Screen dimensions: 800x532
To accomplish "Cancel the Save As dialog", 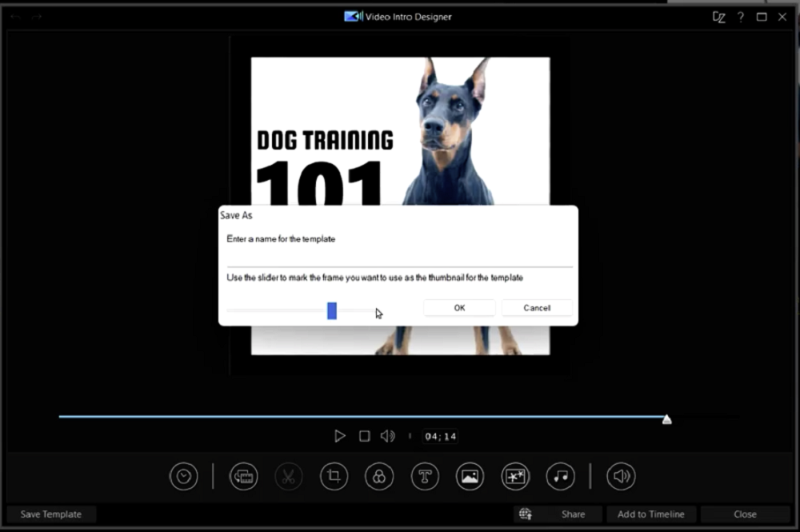I will (537, 307).
